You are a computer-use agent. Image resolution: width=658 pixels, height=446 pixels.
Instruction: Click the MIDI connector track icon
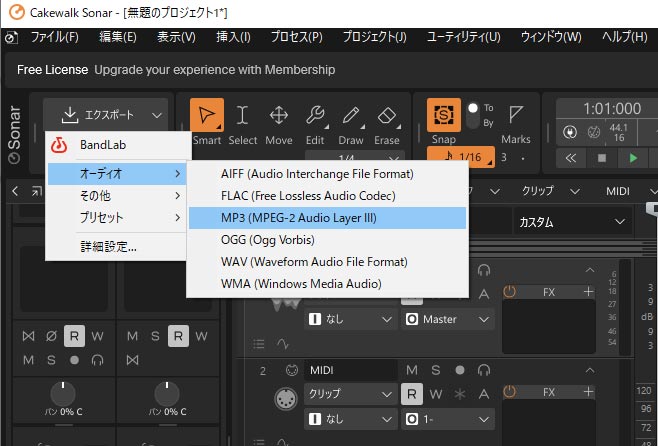[x=285, y=399]
